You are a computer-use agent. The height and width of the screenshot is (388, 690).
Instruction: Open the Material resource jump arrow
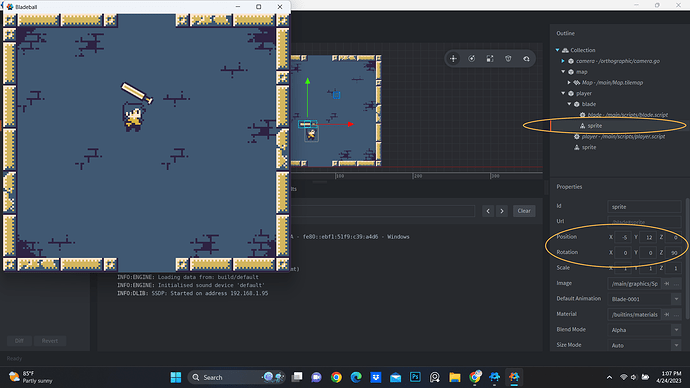[667, 315]
